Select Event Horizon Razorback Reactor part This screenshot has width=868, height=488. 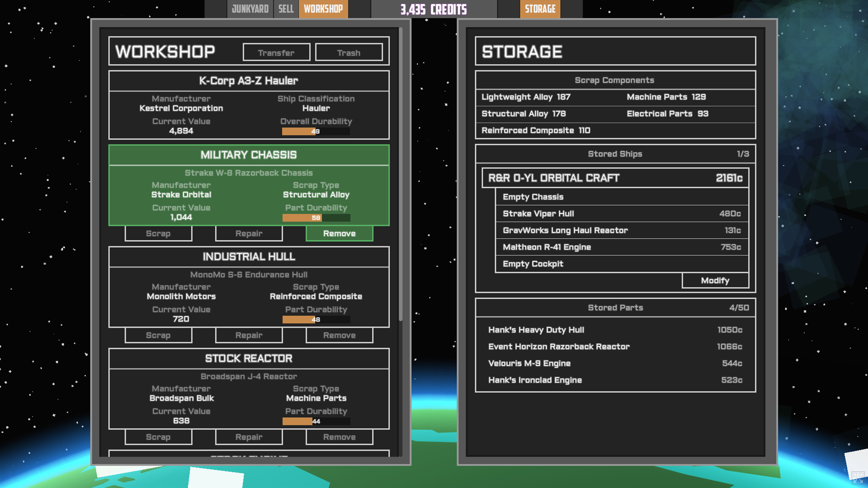pos(615,347)
